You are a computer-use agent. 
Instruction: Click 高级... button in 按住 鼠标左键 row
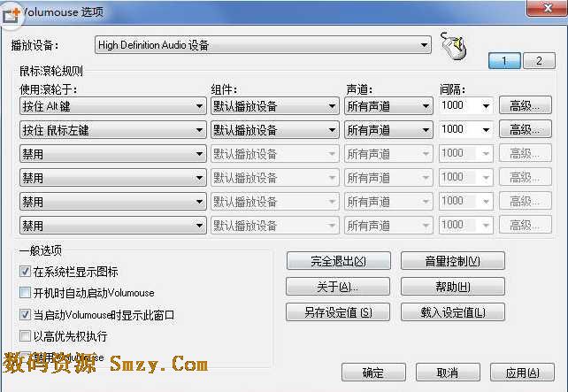point(526,129)
